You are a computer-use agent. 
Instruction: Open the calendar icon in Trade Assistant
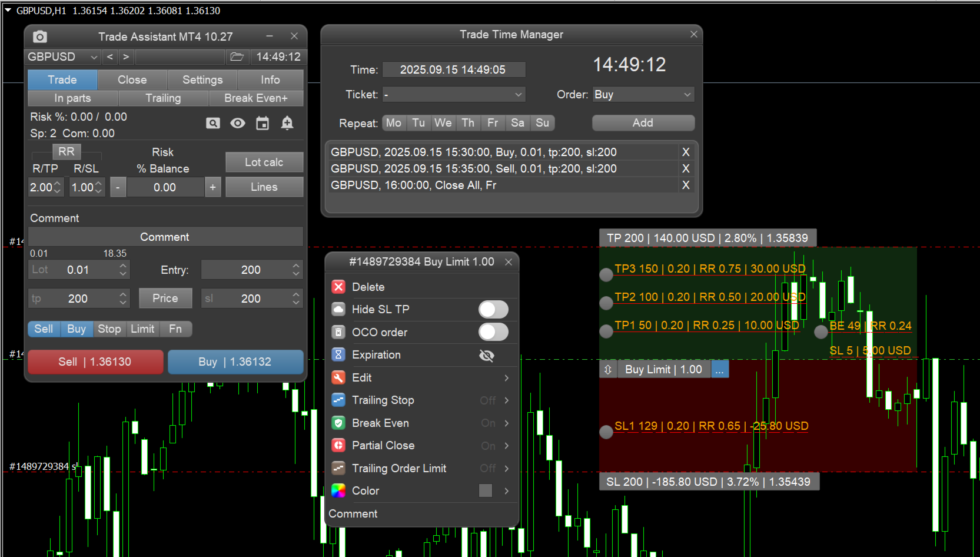(263, 123)
